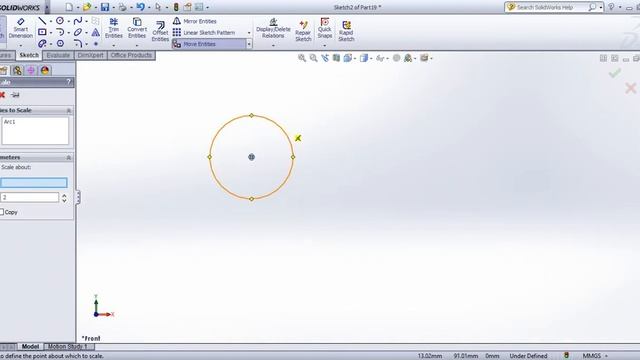Switch to the Office Products tab
The height and width of the screenshot is (360, 640).
tap(131, 55)
